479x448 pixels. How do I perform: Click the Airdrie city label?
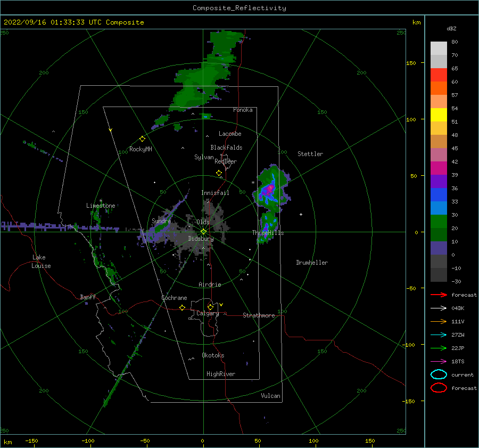tap(210, 284)
